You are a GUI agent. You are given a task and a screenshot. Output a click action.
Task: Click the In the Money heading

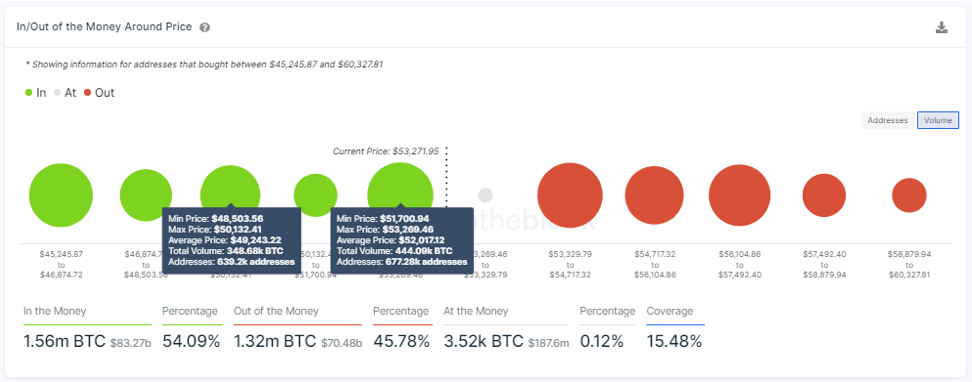(55, 311)
